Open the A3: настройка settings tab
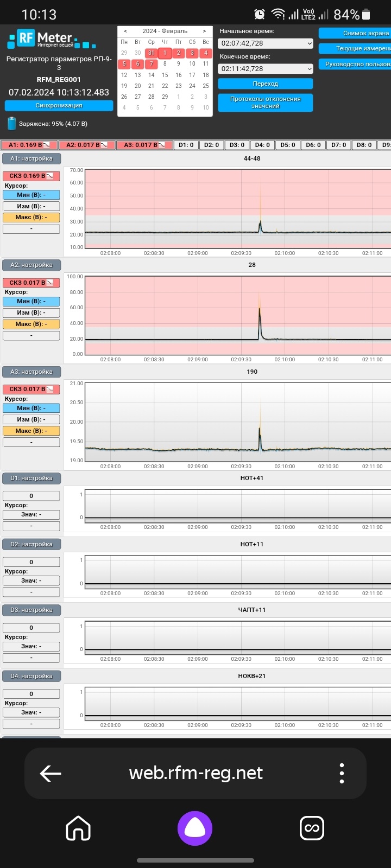The width and height of the screenshot is (391, 868). (x=31, y=372)
